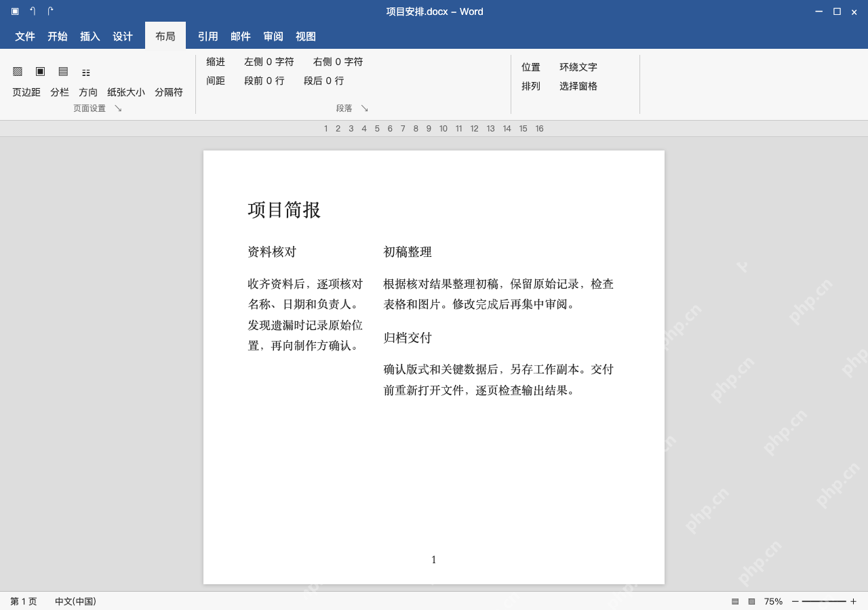868x610 pixels.
Task: Open the 纸张大小 paper size dropdown
Action: coord(126,92)
